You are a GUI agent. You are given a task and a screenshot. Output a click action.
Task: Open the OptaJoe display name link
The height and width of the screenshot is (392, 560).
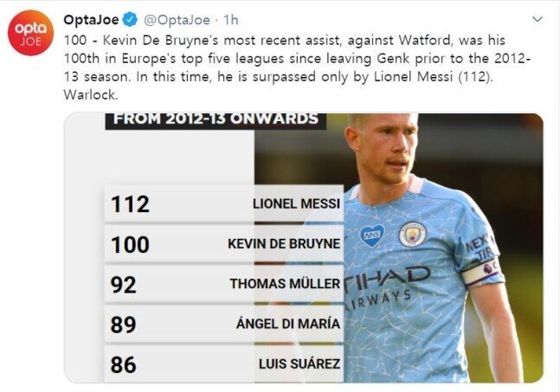coord(91,20)
